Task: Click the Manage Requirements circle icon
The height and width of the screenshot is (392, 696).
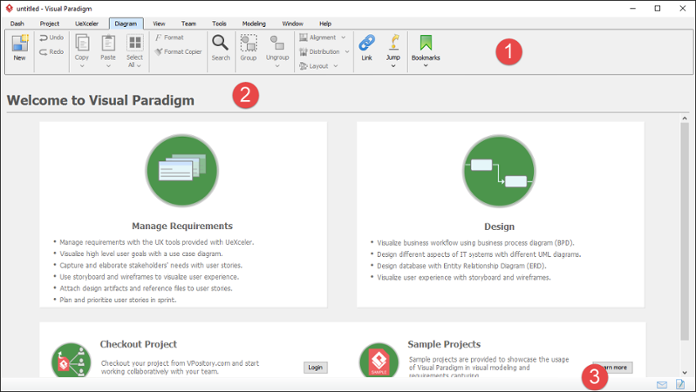Action: point(182,170)
